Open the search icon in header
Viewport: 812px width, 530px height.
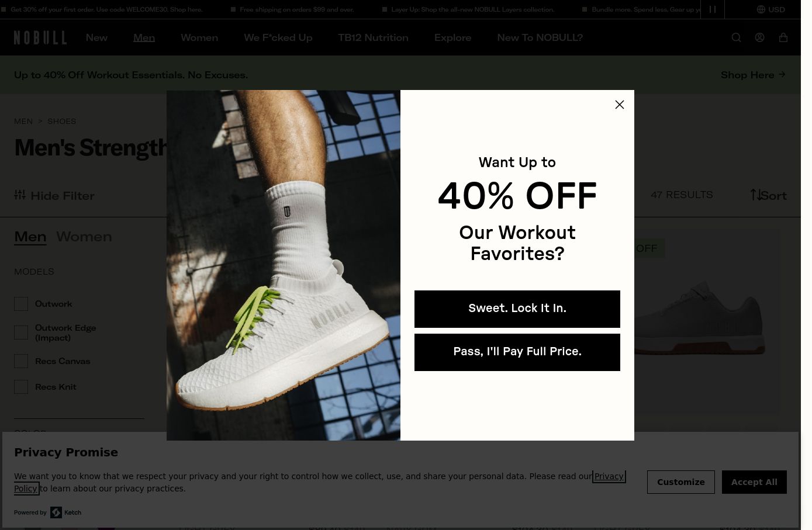pyautogui.click(x=736, y=37)
